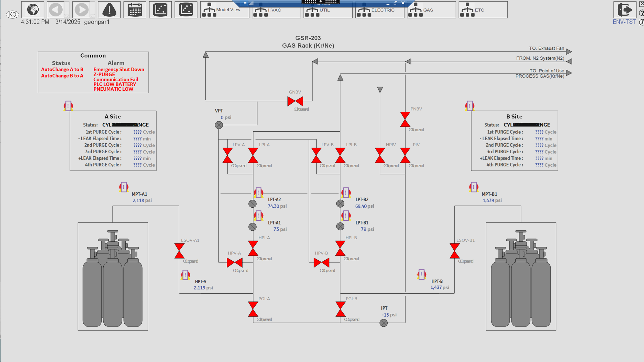Screen dimensions: 644x362
Task: Toggle the GNBV valve
Action: tap(295, 101)
